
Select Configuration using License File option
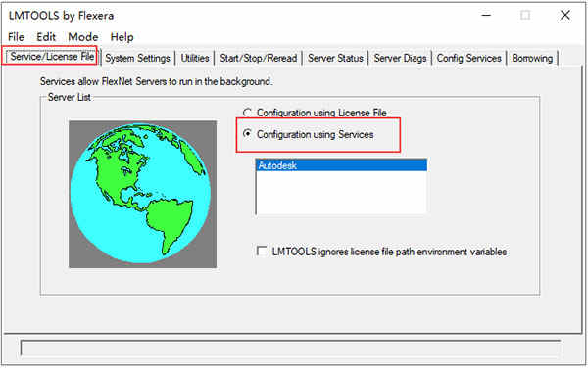pyautogui.click(x=247, y=113)
